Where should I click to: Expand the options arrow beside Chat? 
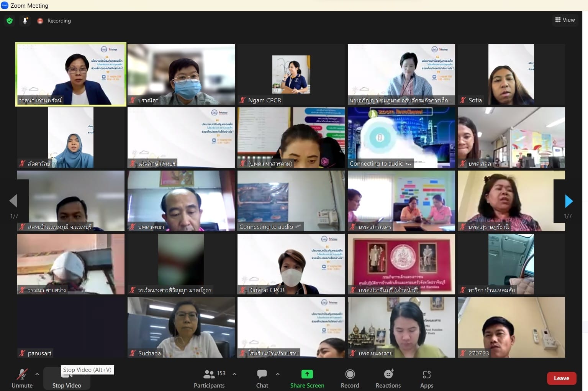(x=278, y=374)
